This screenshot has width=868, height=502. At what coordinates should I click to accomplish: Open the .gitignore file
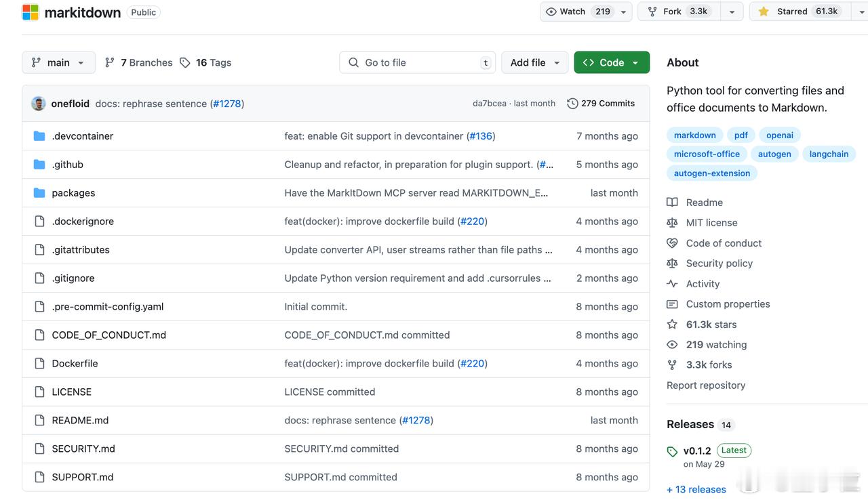(73, 278)
